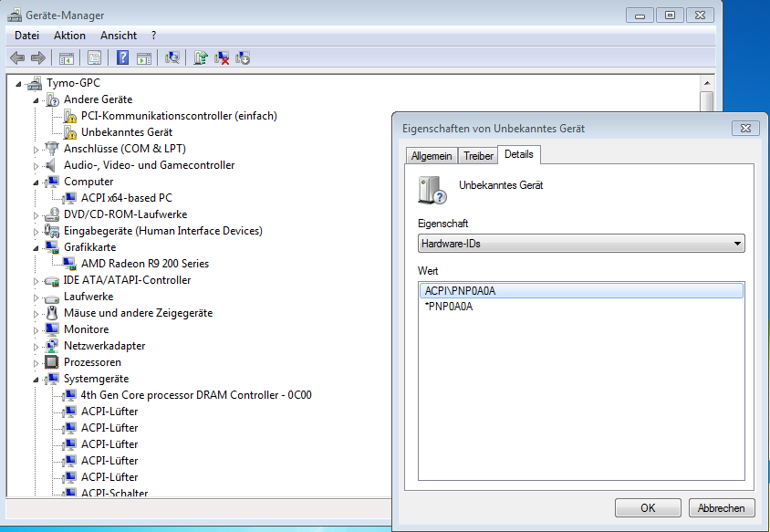Image resolution: width=770 pixels, height=532 pixels.
Task: Select the ACPI-Schalter entry
Action: click(114, 492)
